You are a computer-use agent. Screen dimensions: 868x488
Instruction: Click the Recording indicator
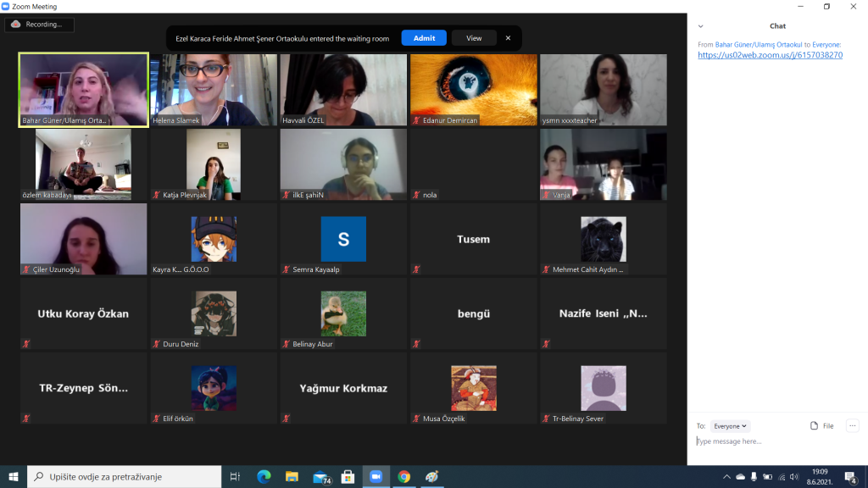pos(39,25)
